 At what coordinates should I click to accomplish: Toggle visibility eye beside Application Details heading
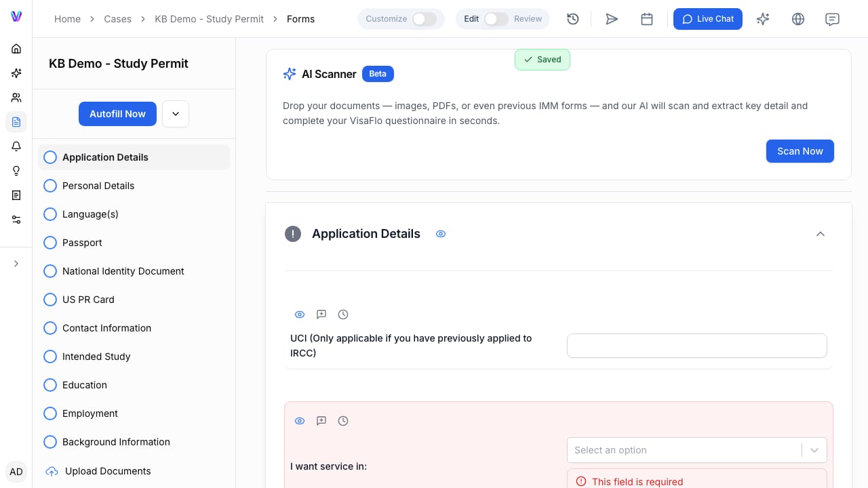tap(441, 234)
